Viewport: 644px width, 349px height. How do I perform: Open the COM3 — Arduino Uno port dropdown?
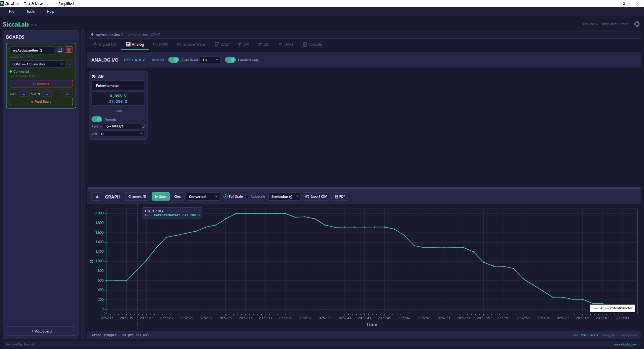[37, 64]
